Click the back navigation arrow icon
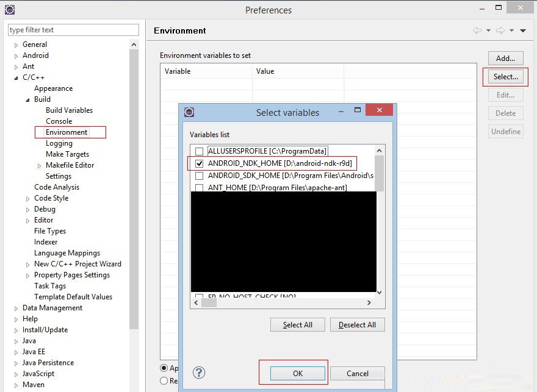 click(477, 30)
